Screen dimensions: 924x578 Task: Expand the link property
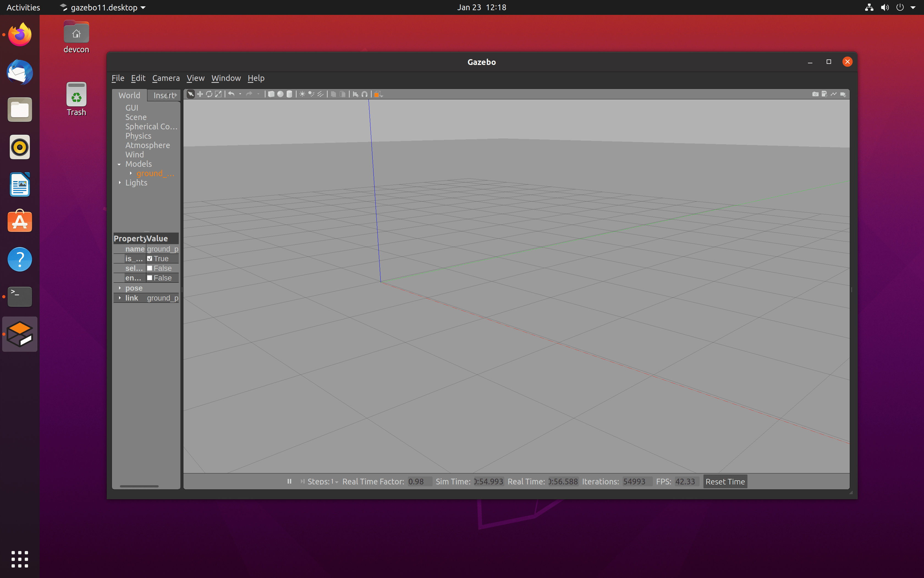pyautogui.click(x=120, y=298)
